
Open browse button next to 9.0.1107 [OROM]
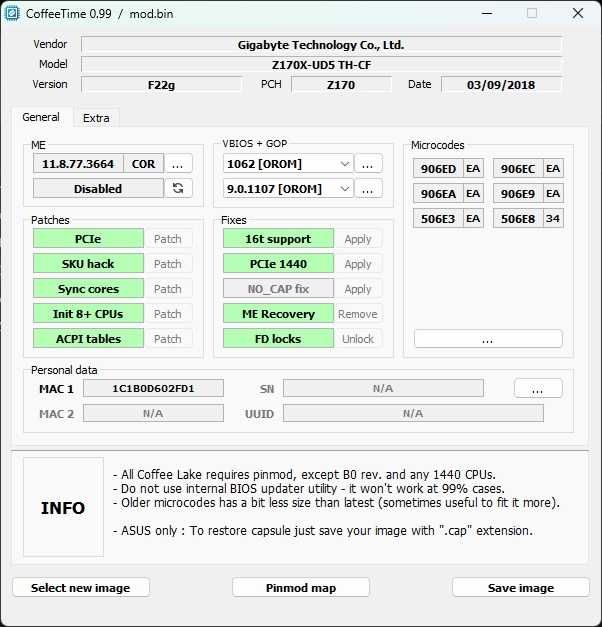pos(368,188)
